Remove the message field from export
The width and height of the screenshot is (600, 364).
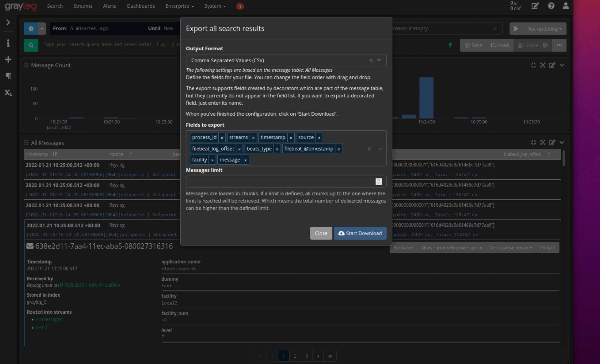point(245,160)
